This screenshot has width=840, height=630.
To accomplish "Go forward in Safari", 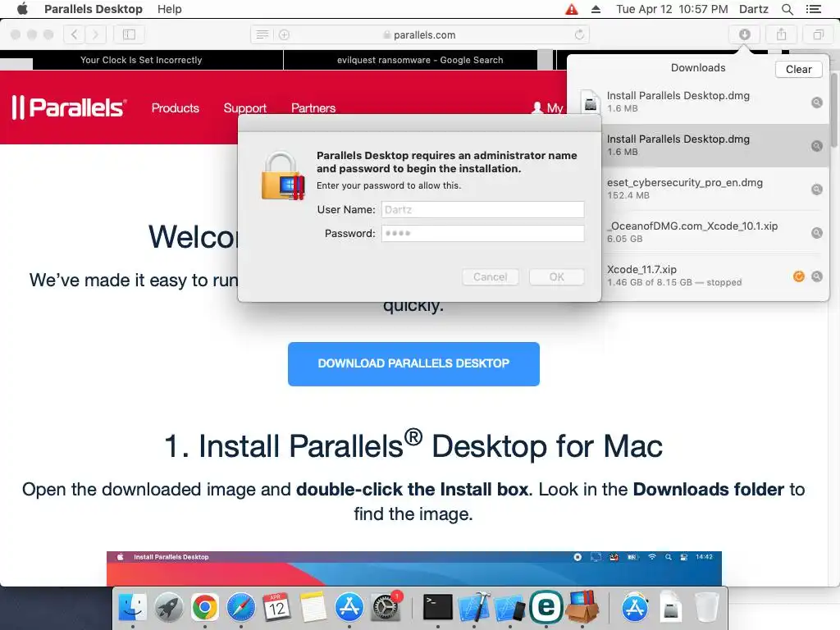I will click(x=95, y=34).
